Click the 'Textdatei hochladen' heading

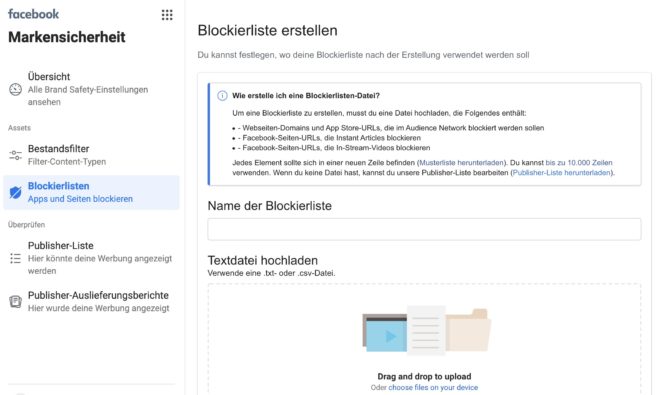click(x=263, y=260)
